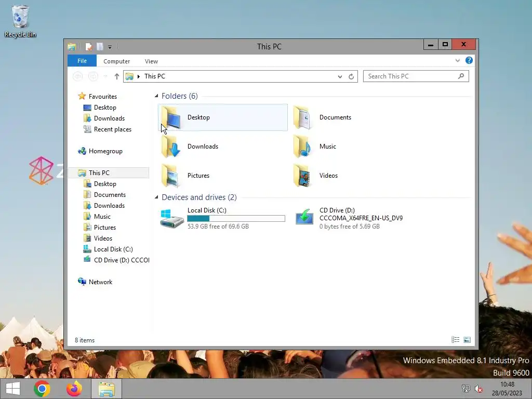The height and width of the screenshot is (399, 532).
Task: Click the Properties quick access toolbar icon
Action: tap(88, 47)
